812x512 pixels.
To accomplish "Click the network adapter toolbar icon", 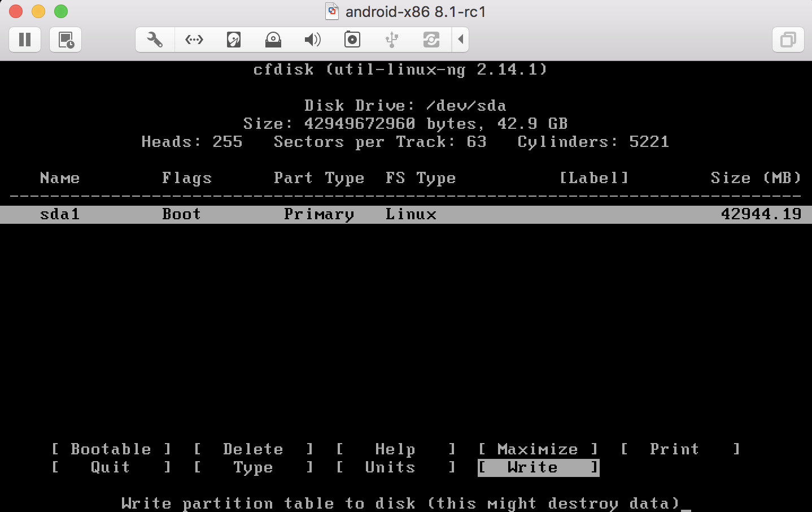I will 194,40.
